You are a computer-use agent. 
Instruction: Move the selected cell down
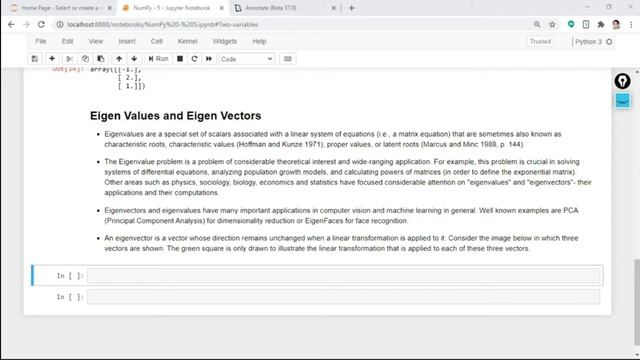pyautogui.click(x=134, y=59)
